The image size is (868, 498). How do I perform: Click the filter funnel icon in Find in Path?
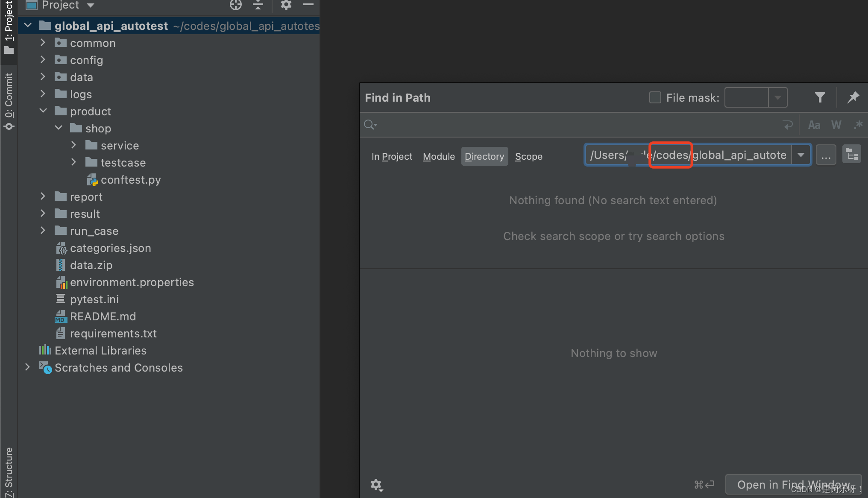tap(819, 98)
